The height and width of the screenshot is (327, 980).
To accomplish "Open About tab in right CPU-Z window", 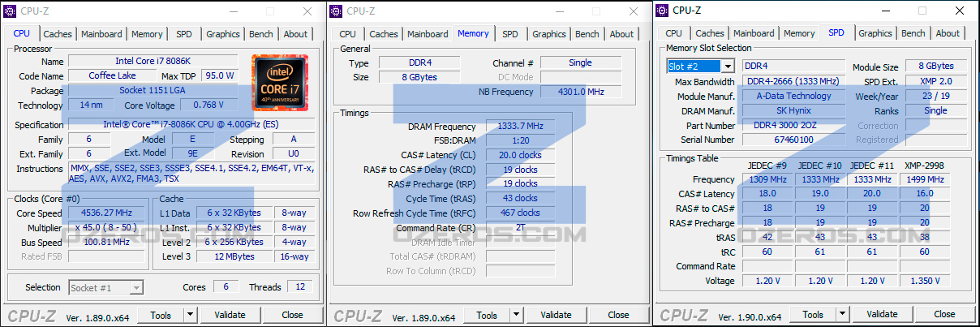I will (x=948, y=33).
